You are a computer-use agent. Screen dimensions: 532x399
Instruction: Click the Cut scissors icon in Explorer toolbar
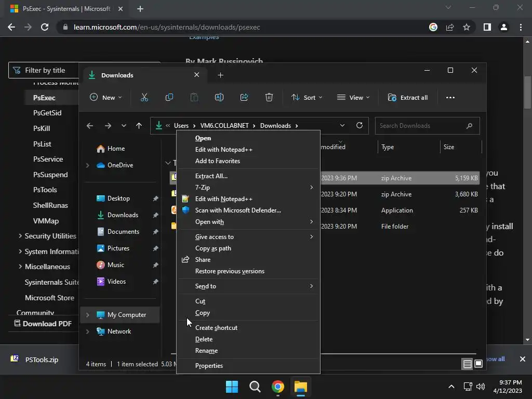click(x=144, y=97)
